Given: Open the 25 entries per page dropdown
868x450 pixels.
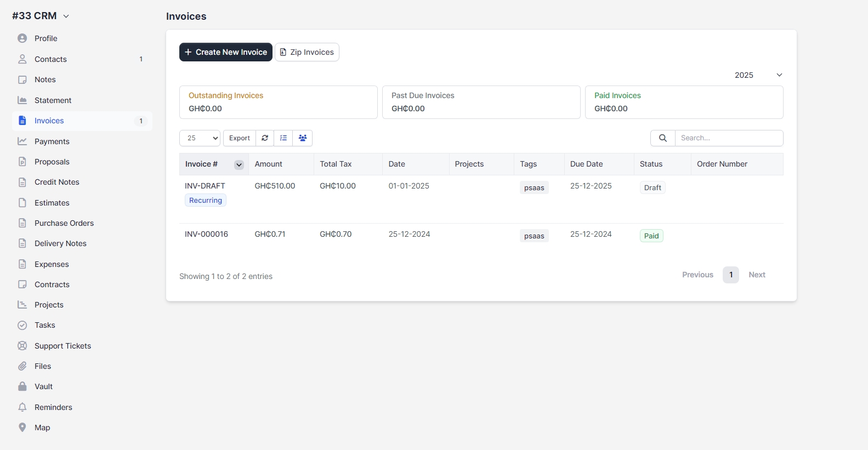Looking at the screenshot, I should [x=200, y=138].
